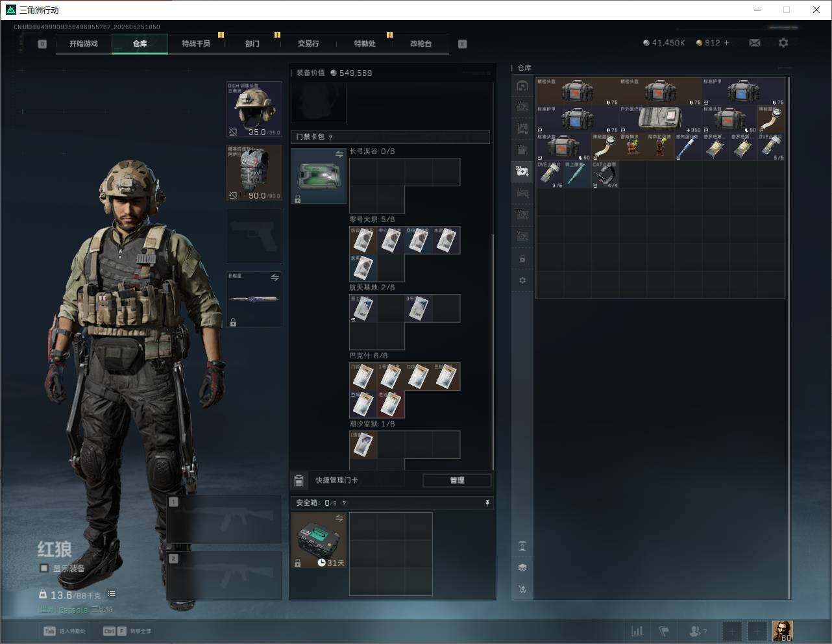Add premium currency with the plus next to 912
Image resolution: width=832 pixels, height=644 pixels.
pos(726,43)
